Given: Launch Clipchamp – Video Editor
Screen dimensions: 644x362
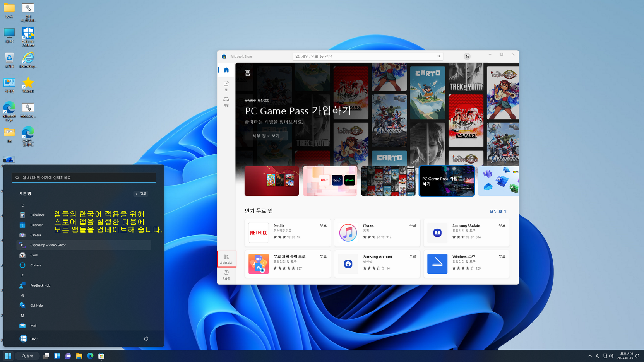Looking at the screenshot, I should [x=84, y=245].
